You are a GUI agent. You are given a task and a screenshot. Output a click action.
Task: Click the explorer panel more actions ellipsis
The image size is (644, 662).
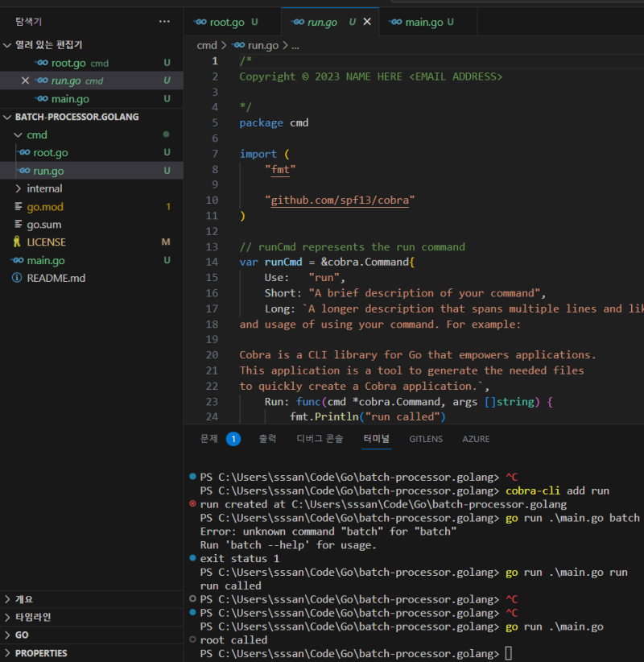(x=164, y=22)
